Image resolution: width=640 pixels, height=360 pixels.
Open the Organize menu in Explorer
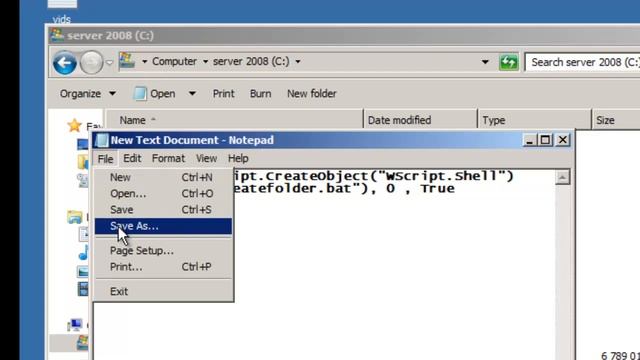(87, 94)
